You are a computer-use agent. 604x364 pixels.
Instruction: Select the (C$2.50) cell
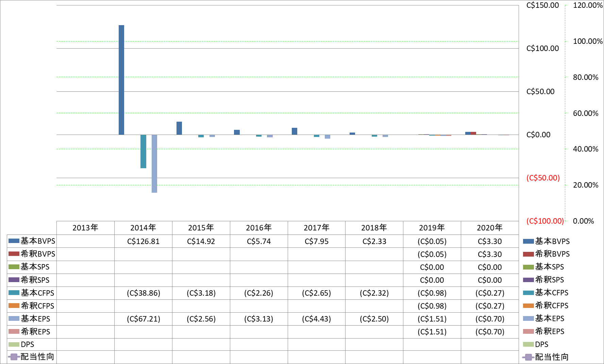[x=374, y=319]
